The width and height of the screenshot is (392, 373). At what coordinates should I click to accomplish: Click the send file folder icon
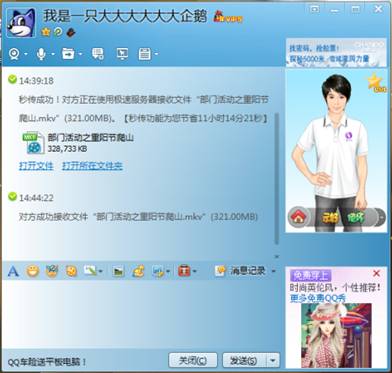point(68,54)
